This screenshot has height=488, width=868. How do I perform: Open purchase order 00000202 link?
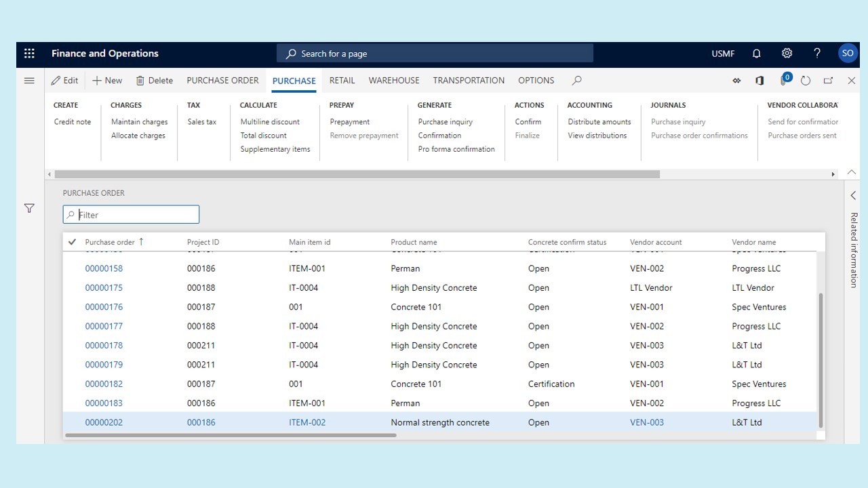click(104, 422)
